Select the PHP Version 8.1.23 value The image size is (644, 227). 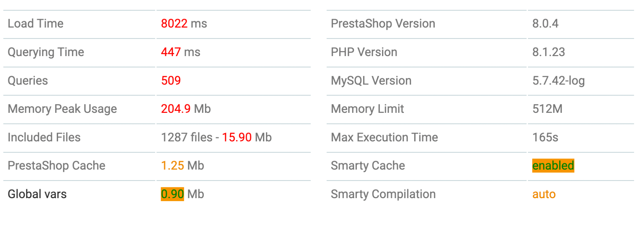point(548,52)
